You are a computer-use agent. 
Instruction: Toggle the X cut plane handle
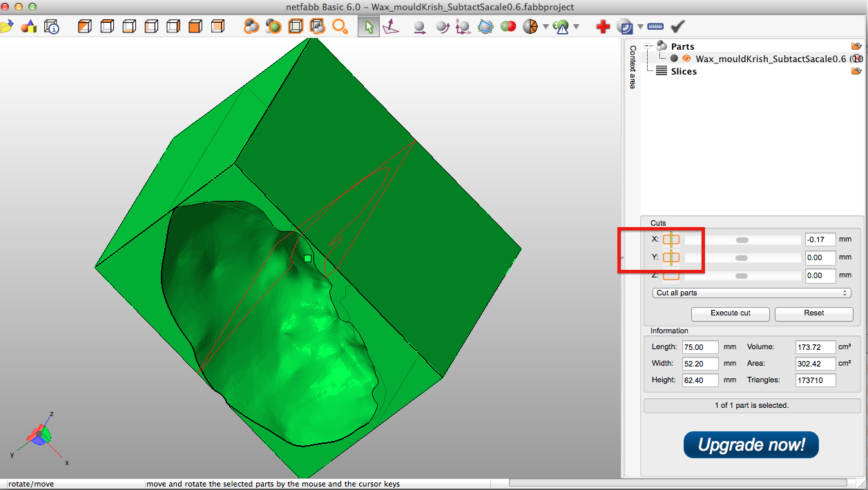click(x=671, y=239)
